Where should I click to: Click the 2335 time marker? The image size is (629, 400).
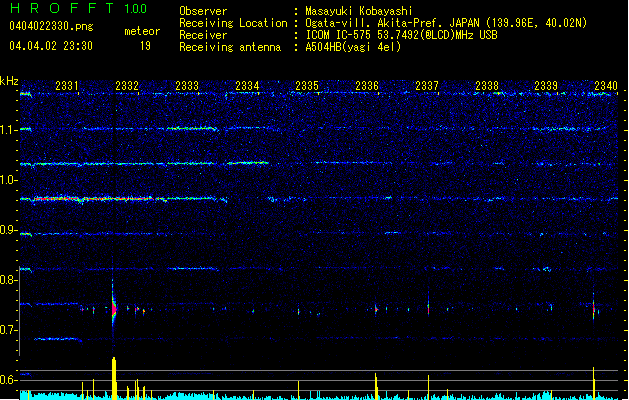307,86
